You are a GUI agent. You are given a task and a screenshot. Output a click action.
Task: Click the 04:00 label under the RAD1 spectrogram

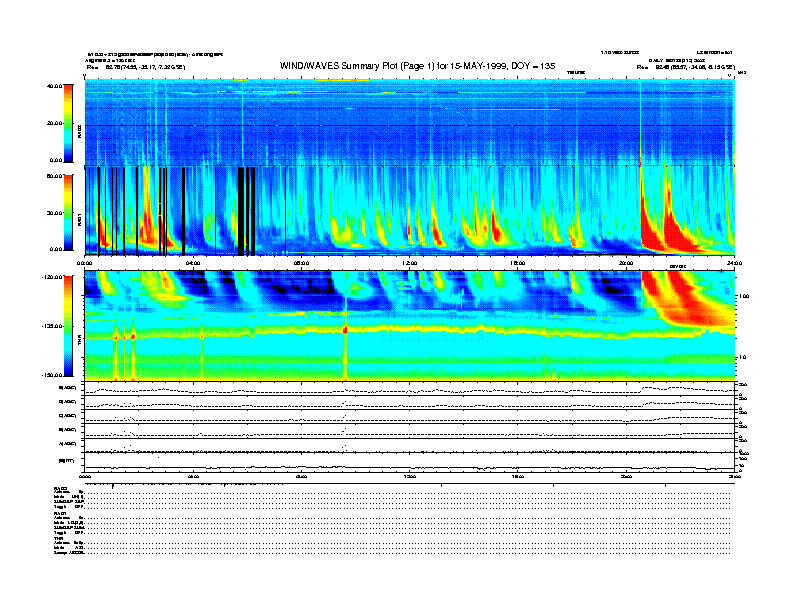point(193,263)
